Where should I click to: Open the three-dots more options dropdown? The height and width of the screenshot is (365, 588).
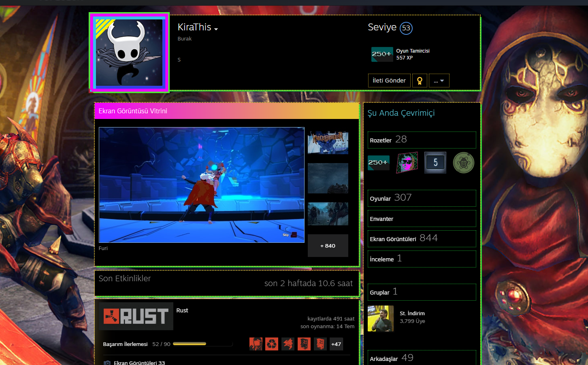tap(439, 81)
